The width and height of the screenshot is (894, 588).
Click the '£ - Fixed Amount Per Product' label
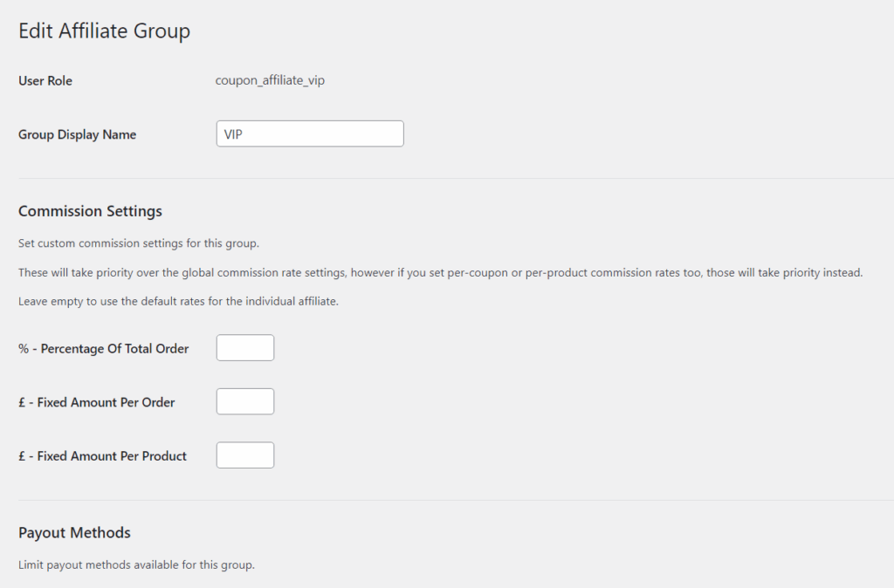(102, 455)
